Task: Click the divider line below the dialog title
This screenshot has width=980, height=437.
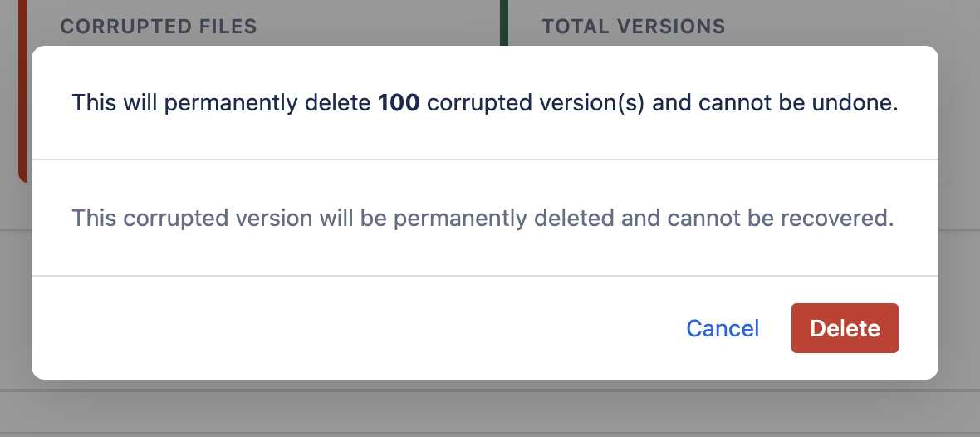Action: (485, 160)
